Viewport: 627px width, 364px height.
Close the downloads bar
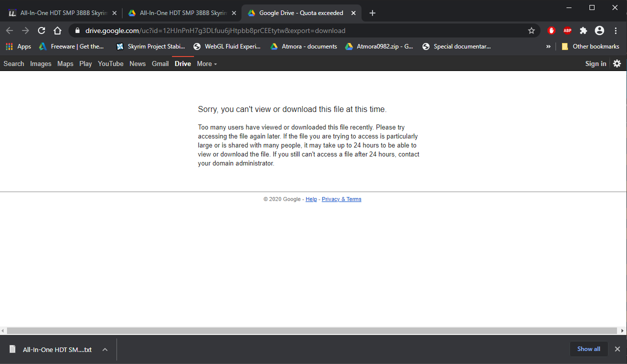click(x=617, y=349)
